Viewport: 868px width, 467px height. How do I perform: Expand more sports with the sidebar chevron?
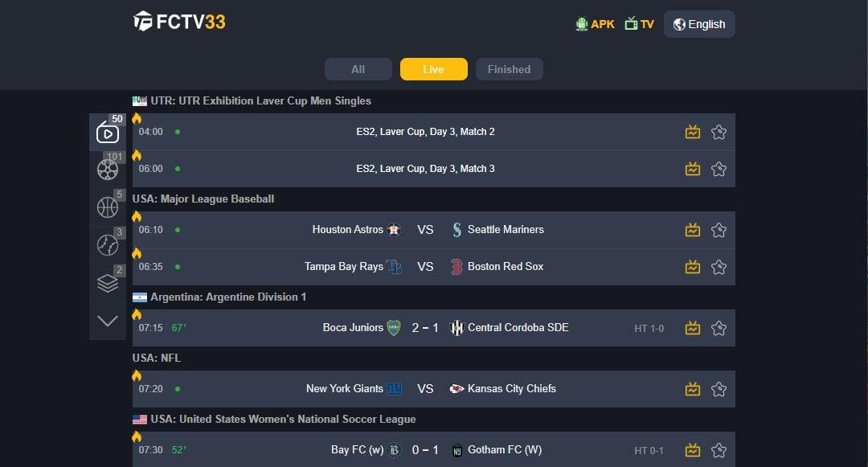coord(108,320)
